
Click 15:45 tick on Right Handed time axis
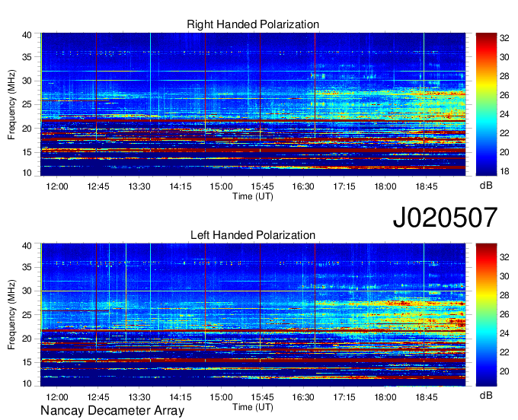point(262,186)
